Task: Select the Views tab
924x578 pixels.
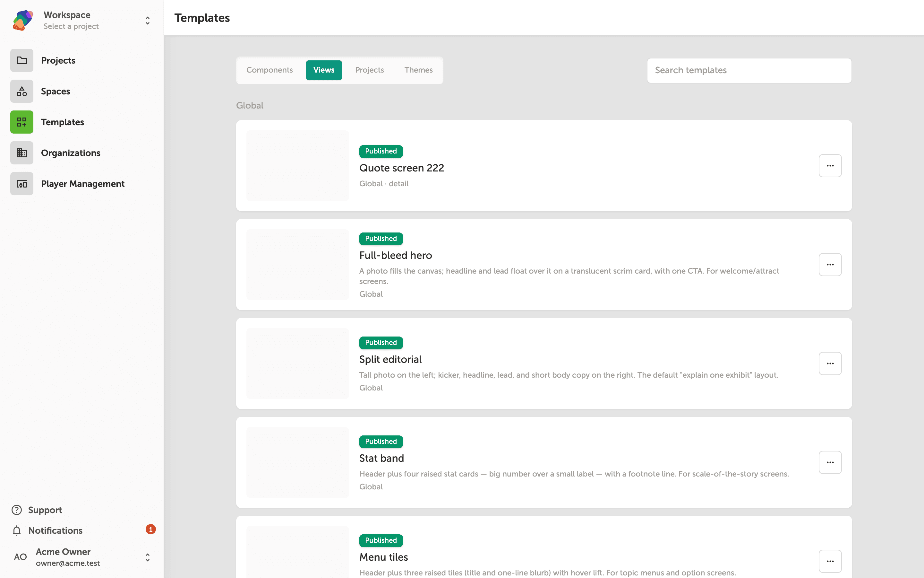Action: [x=324, y=70]
